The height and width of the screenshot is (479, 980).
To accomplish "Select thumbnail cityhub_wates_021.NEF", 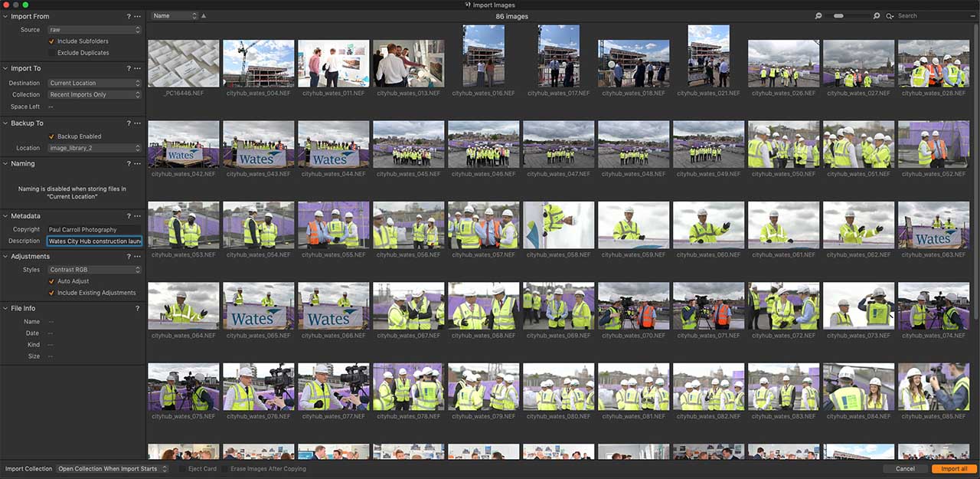I will click(x=708, y=56).
